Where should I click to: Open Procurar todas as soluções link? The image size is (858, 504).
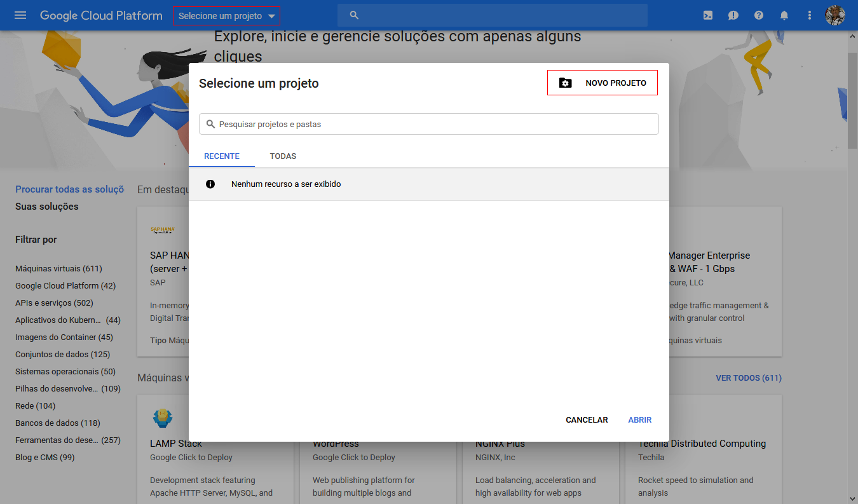tap(70, 189)
